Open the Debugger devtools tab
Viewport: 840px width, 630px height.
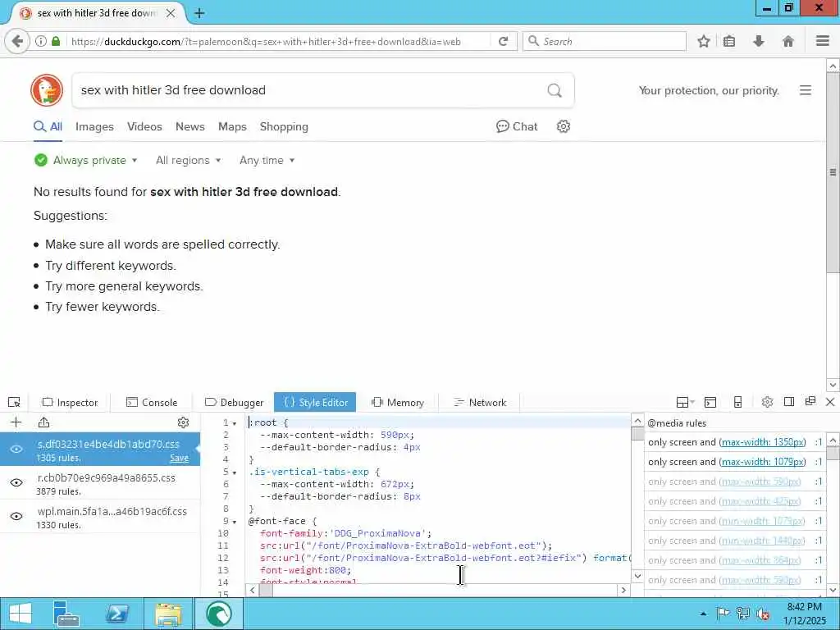pos(235,402)
